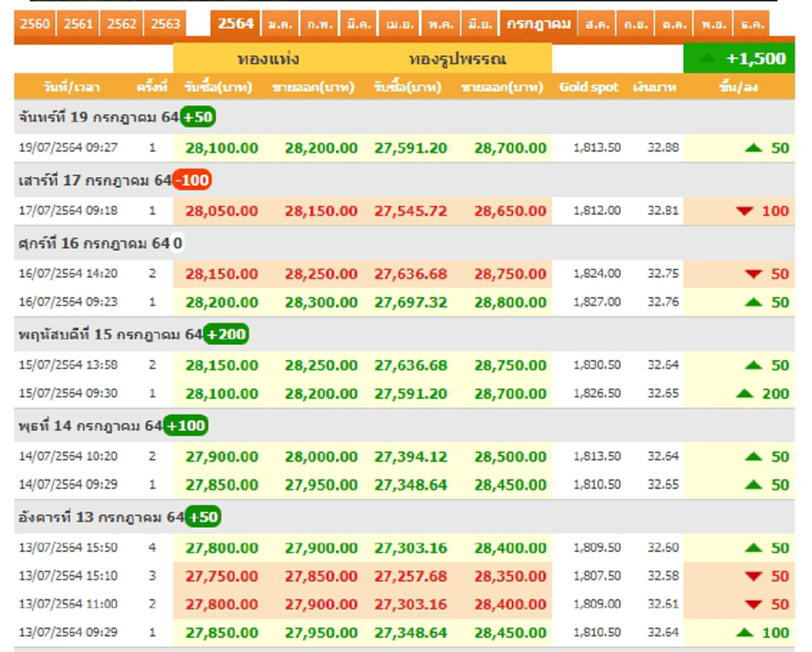812x652 pixels.
Task: Click the 15/07/2564 09:30 timestamp
Action: [x=68, y=393]
